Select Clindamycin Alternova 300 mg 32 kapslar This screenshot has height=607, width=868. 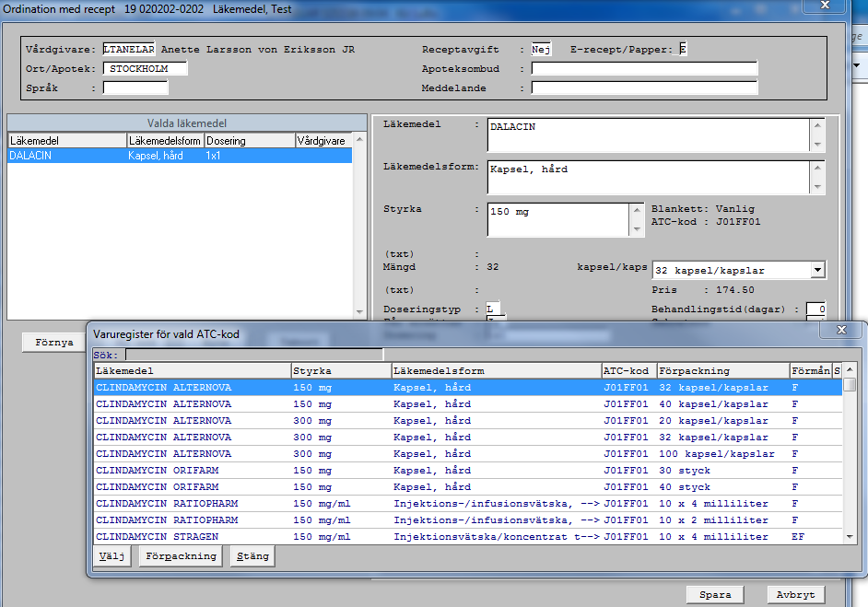(x=468, y=438)
